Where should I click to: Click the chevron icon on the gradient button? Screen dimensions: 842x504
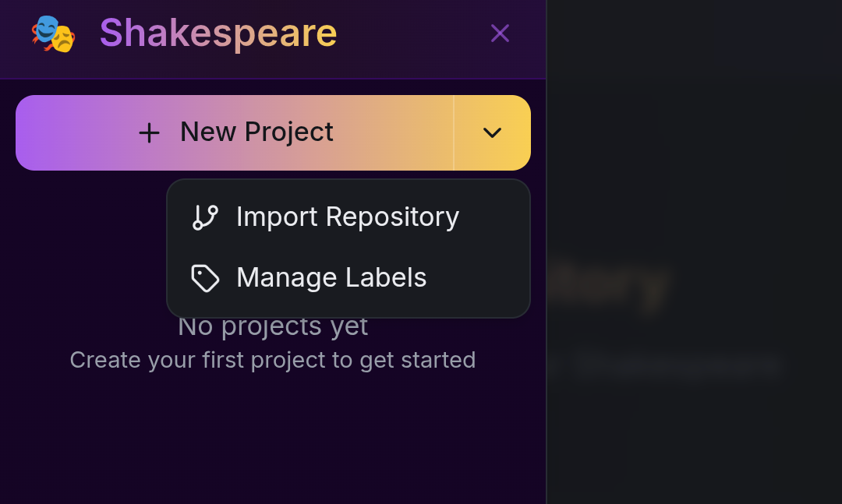492,132
